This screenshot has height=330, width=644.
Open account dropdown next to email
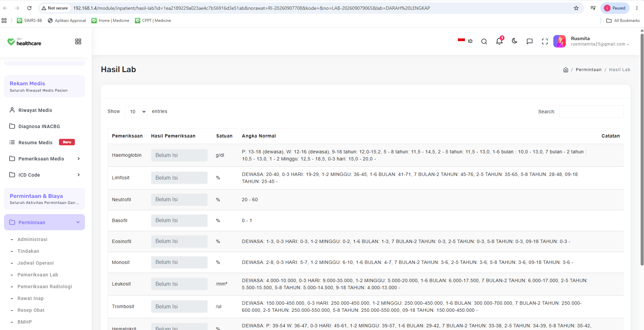628,44
